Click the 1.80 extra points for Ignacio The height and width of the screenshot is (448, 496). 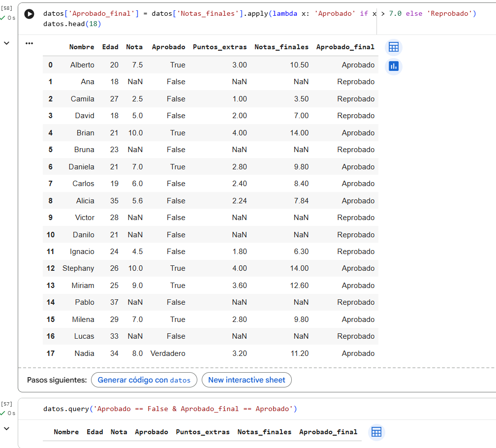click(x=240, y=252)
